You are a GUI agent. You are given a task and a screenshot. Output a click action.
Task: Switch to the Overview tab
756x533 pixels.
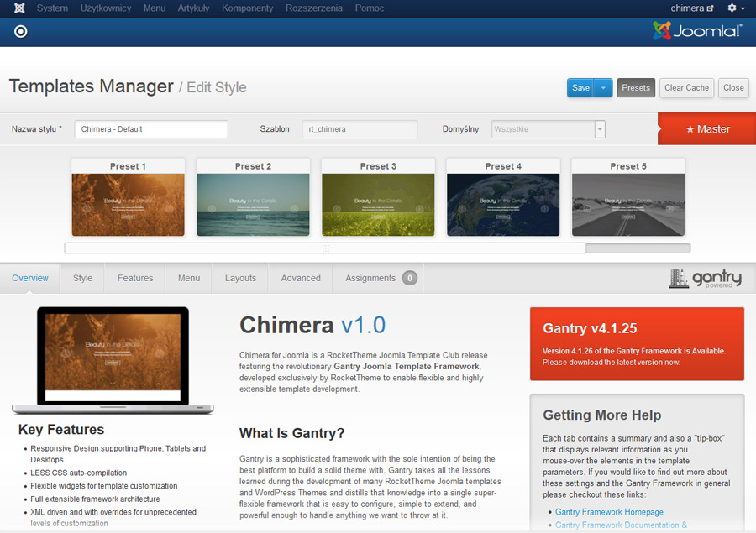pyautogui.click(x=30, y=278)
